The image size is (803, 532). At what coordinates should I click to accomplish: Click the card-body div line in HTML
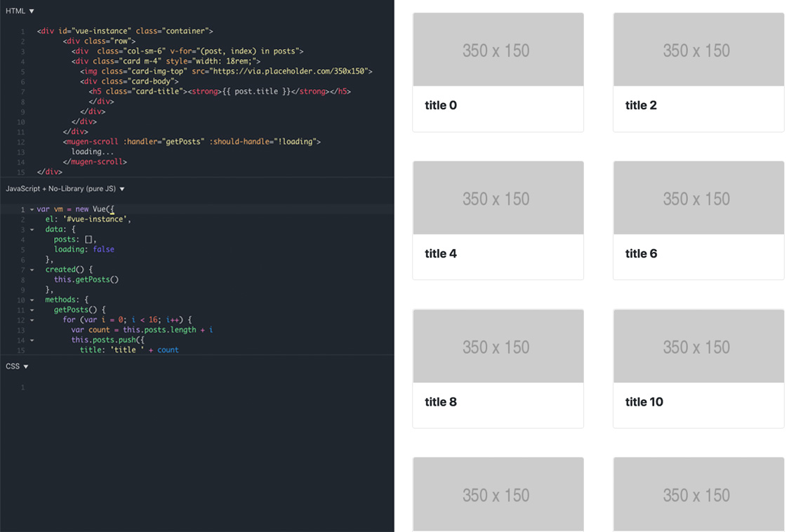[129, 81]
